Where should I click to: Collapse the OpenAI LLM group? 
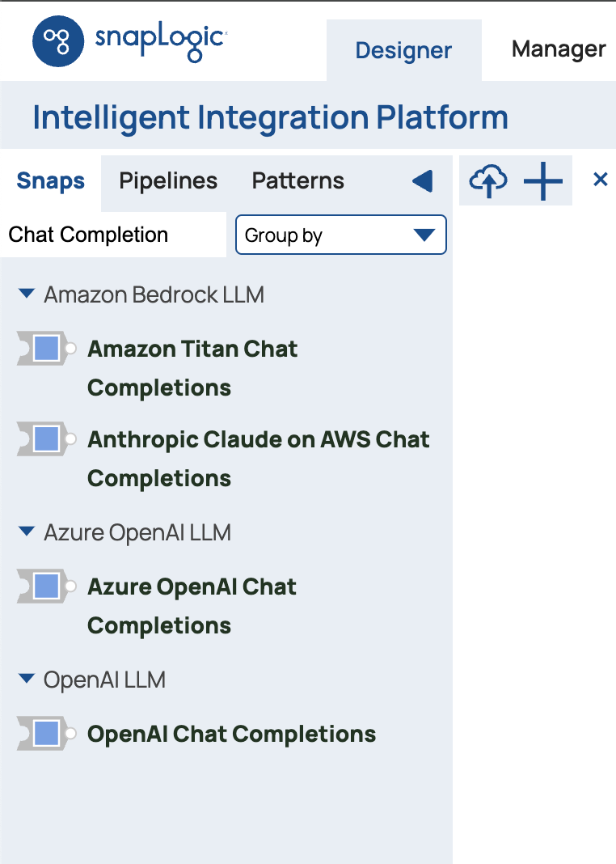27,680
